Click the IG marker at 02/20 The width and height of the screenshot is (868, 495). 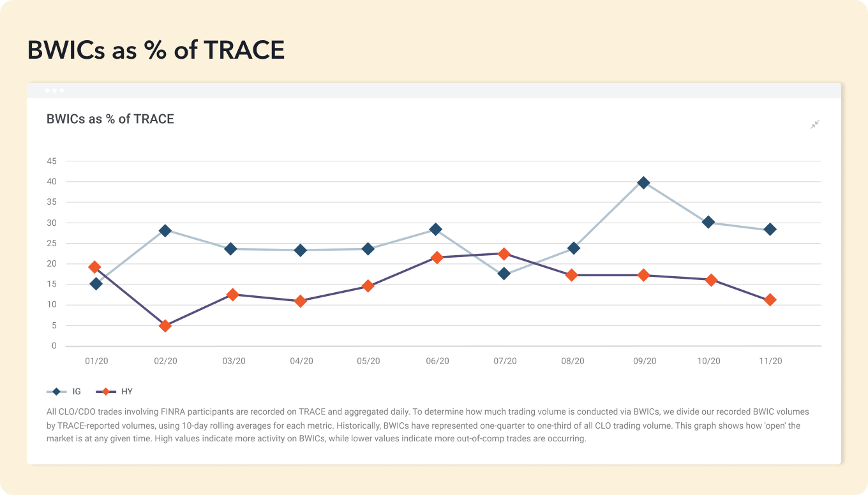[165, 230]
